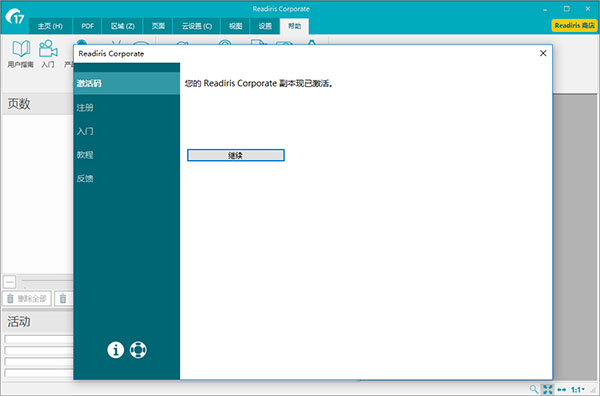This screenshot has height=396, width=600.
Task: Close the Readiris Corporate activation dialog
Action: click(x=543, y=53)
